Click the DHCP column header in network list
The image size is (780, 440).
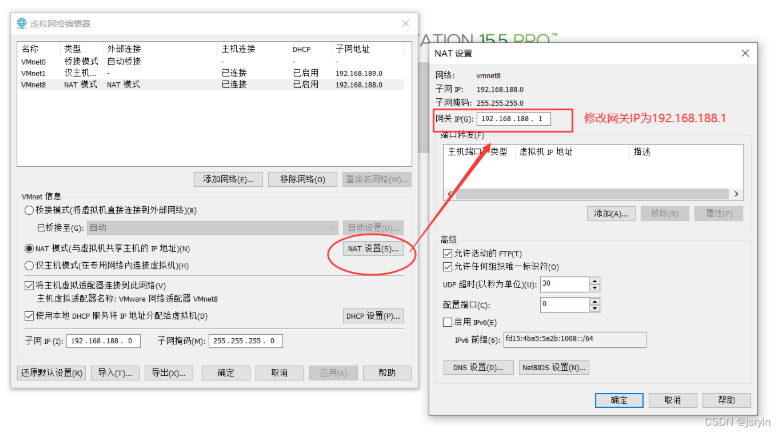(301, 49)
